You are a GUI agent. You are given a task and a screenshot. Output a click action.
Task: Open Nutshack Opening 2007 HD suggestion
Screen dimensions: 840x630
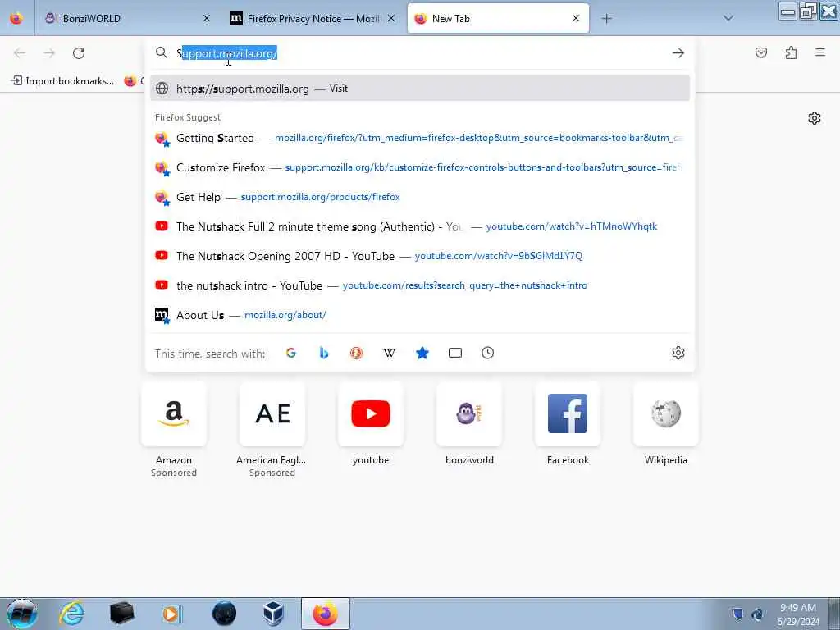[420, 256]
